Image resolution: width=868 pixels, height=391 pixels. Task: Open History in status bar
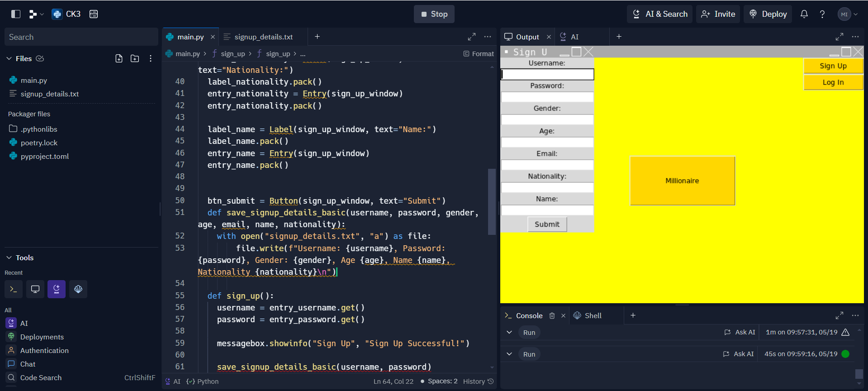478,381
